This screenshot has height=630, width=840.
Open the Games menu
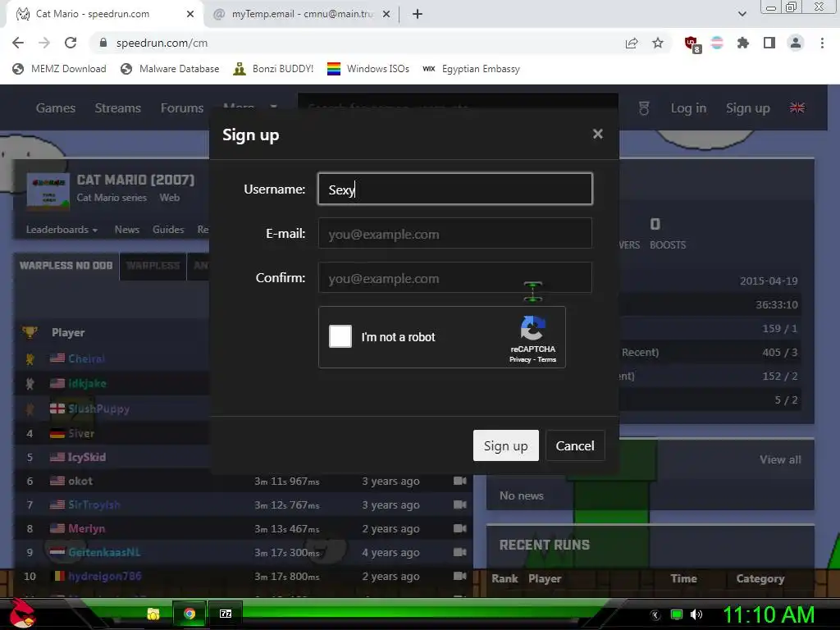56,107
